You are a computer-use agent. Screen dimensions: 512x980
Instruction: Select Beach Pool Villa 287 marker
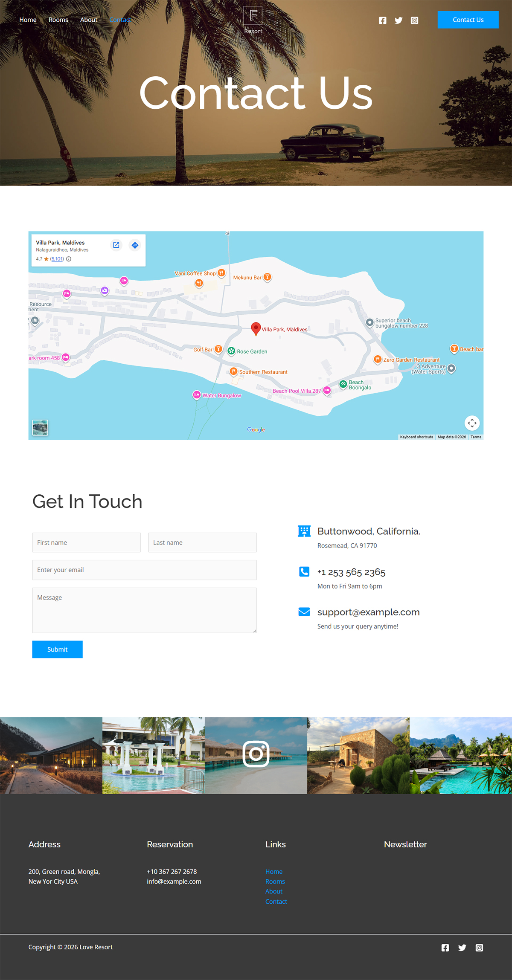coord(327,390)
